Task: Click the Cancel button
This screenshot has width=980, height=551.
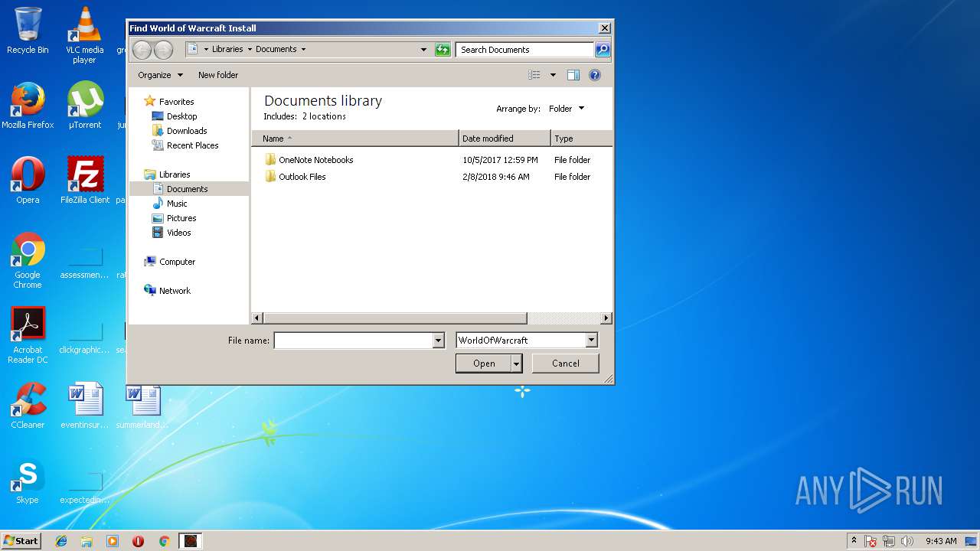Action: [566, 364]
